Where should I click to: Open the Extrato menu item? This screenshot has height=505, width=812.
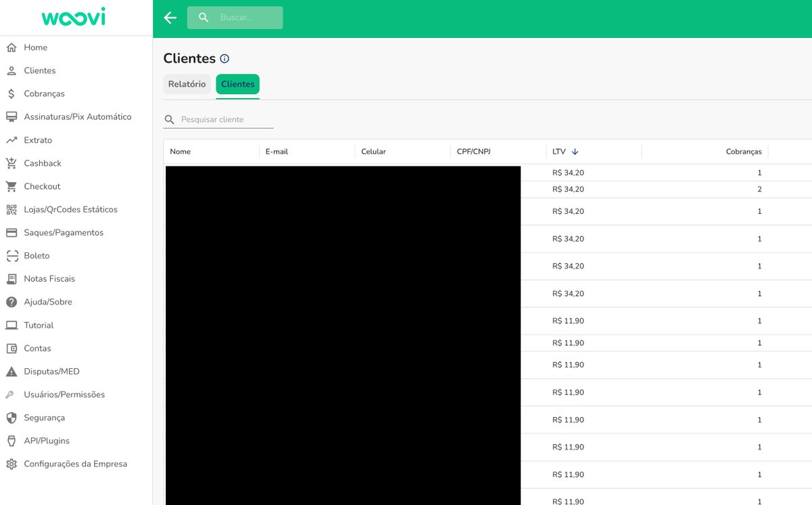[76, 140]
